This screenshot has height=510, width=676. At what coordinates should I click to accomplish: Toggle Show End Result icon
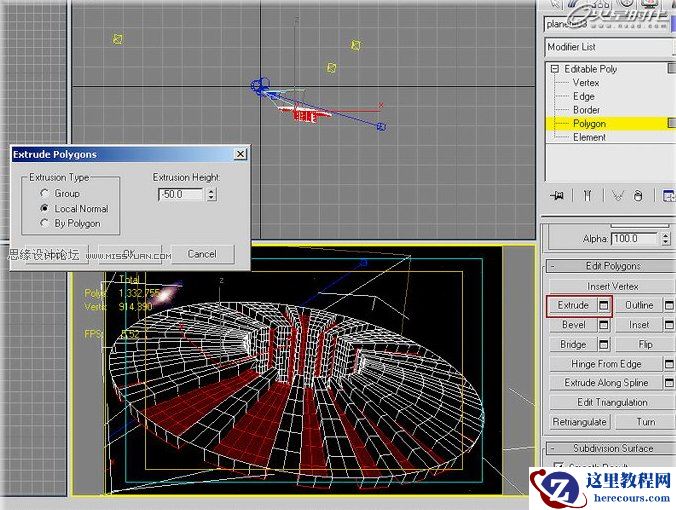click(x=588, y=196)
